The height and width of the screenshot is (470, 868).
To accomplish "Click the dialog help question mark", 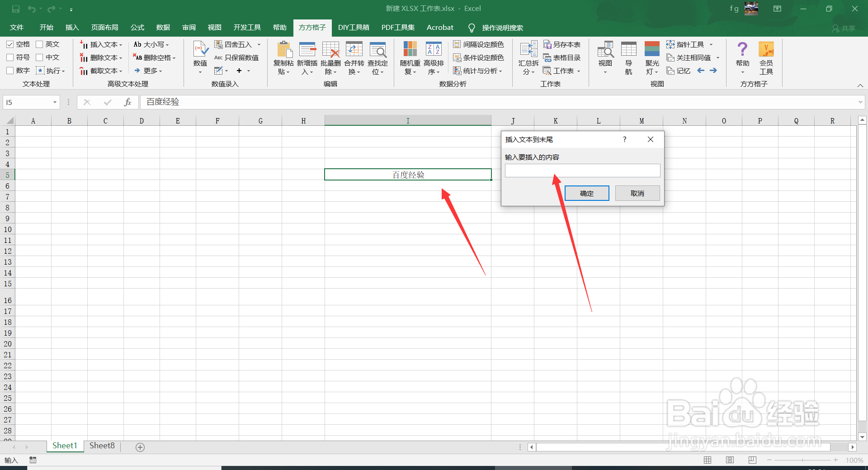I will (625, 139).
